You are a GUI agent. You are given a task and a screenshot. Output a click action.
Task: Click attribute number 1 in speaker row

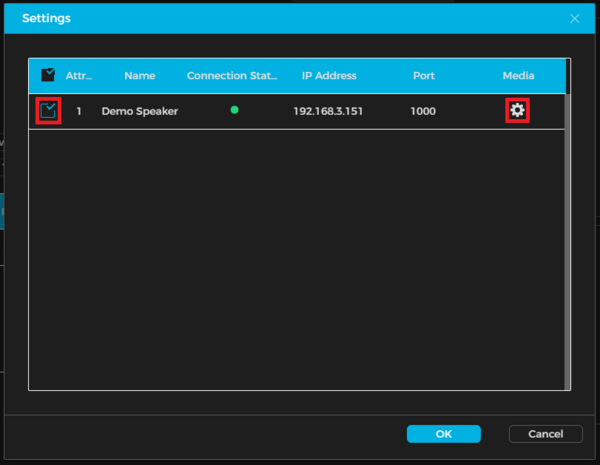tap(79, 111)
